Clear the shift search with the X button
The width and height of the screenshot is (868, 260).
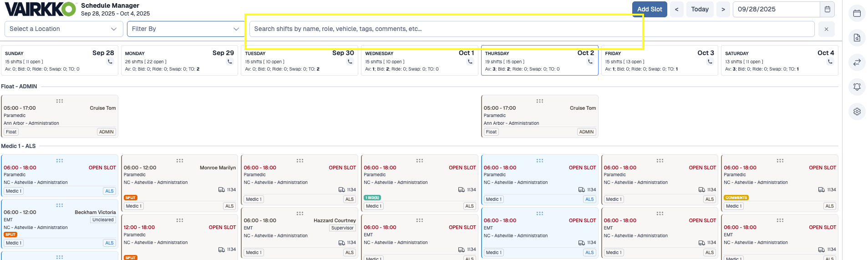point(826,29)
